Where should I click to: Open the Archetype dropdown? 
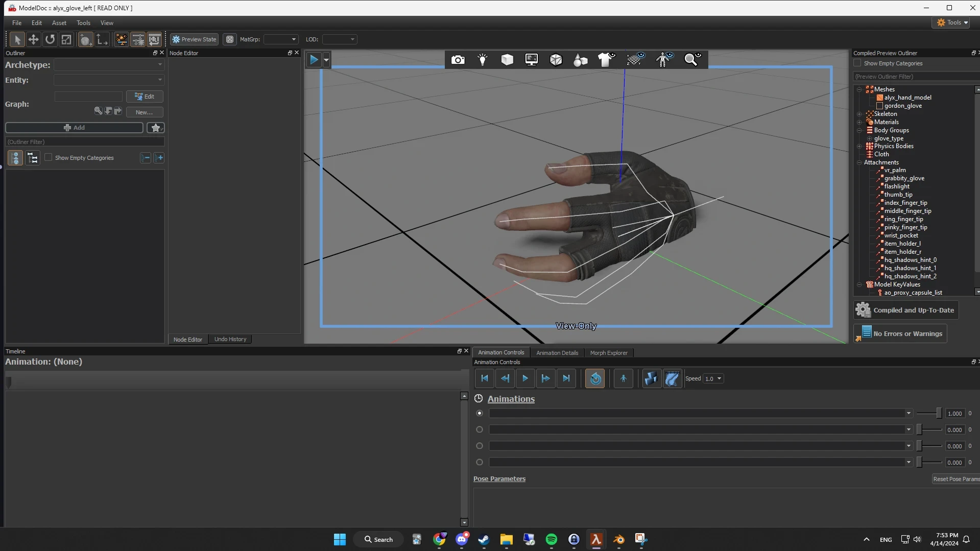point(109,65)
